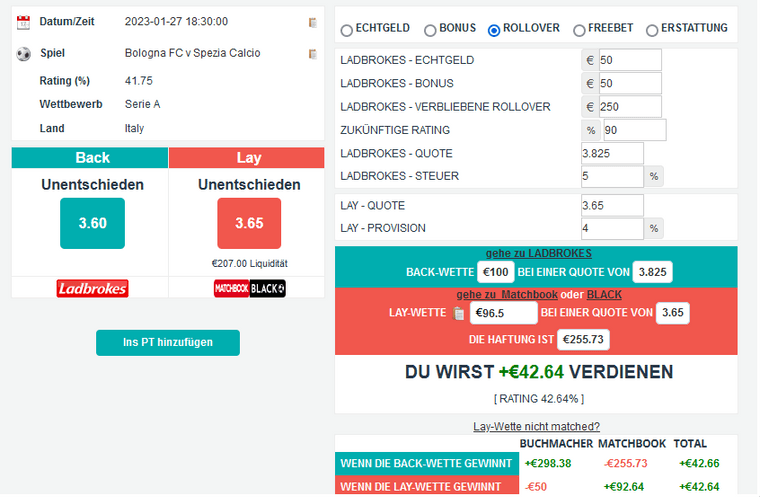Click the soccer ball icon next to Spiel

tap(23, 54)
